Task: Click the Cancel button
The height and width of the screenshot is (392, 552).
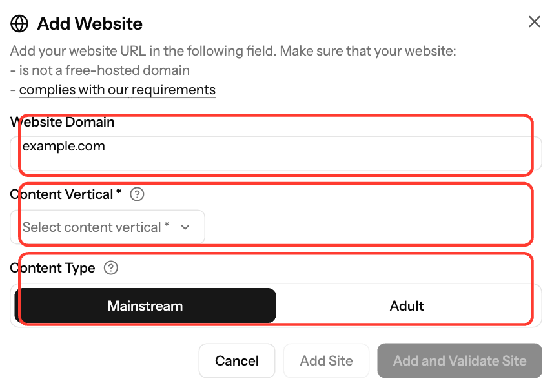Action: 237,360
